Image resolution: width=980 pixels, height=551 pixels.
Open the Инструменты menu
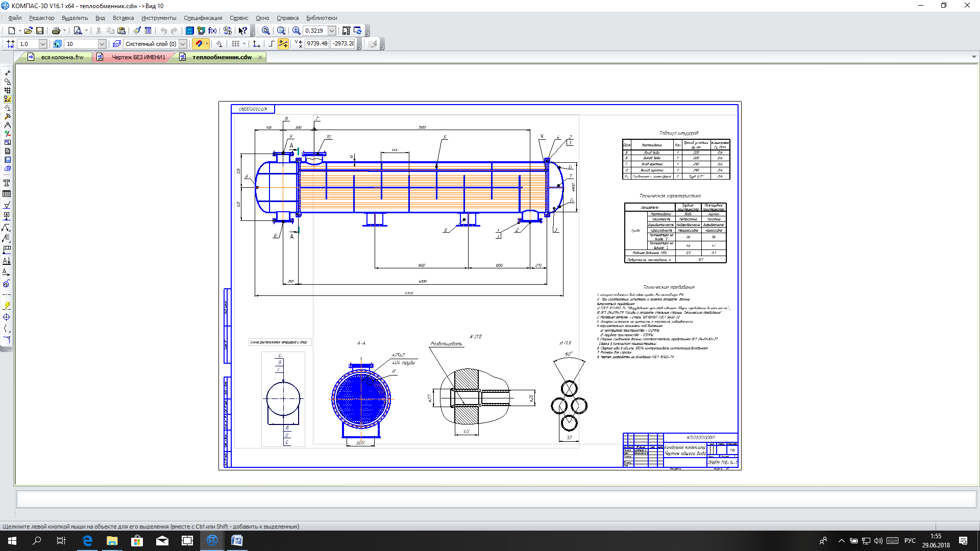159,18
